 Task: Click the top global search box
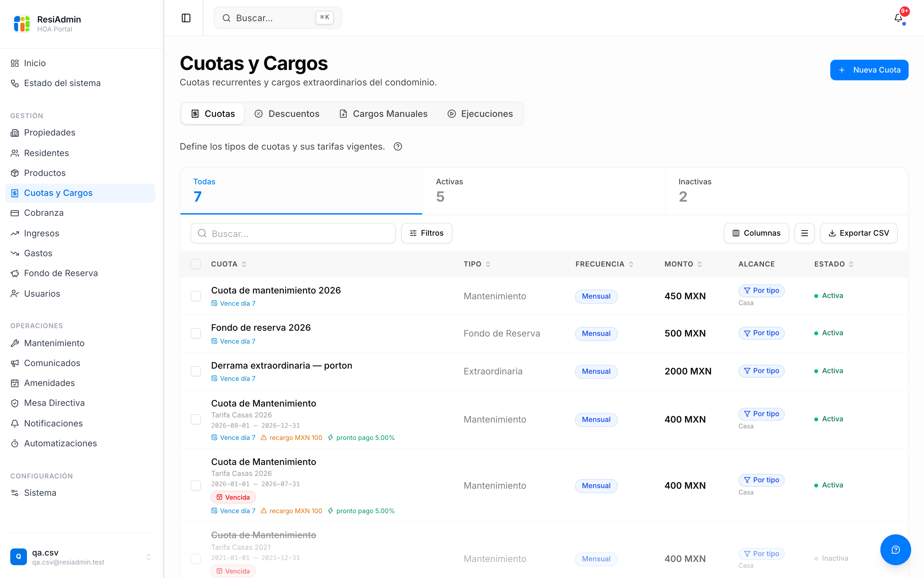(278, 18)
